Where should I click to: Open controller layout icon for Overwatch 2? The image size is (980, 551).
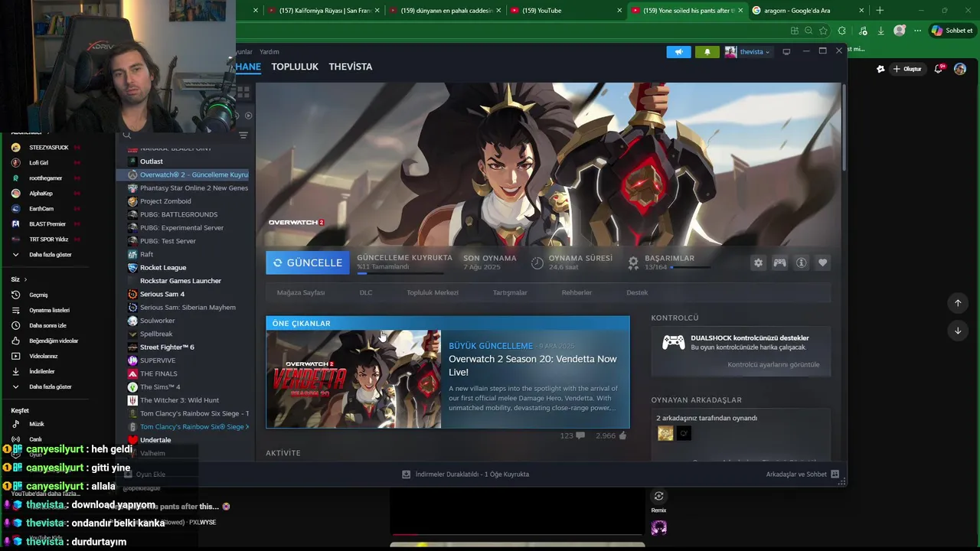tap(779, 262)
